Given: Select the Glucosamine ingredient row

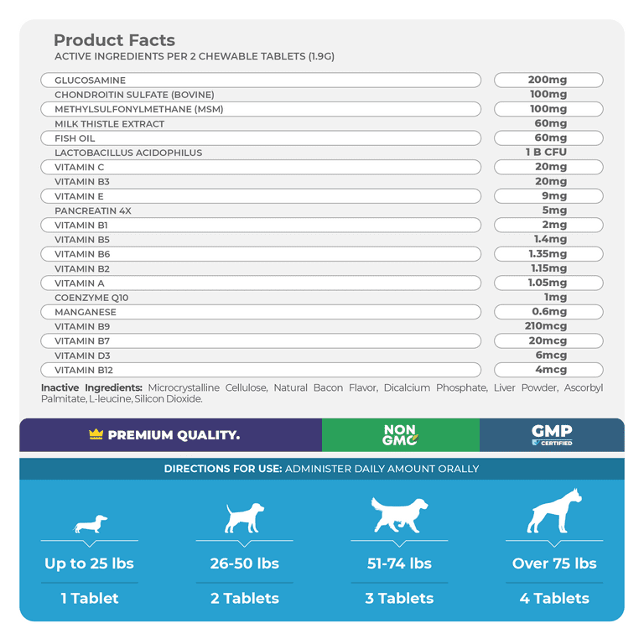Looking at the screenshot, I should point(260,80).
